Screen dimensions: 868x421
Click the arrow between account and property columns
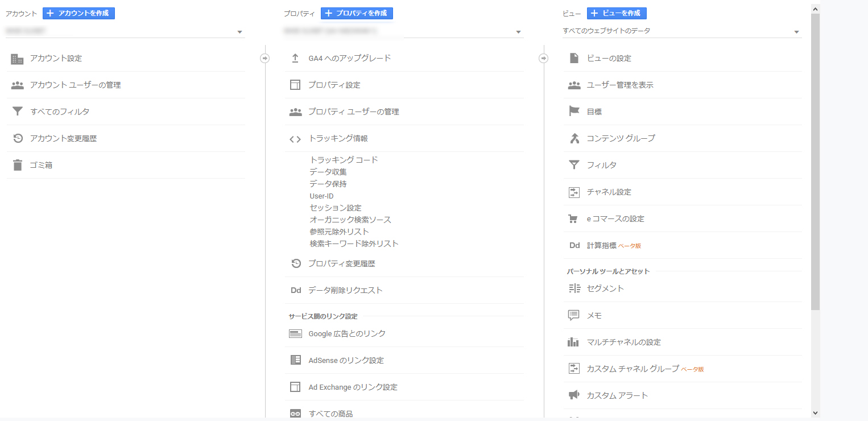tap(264, 58)
